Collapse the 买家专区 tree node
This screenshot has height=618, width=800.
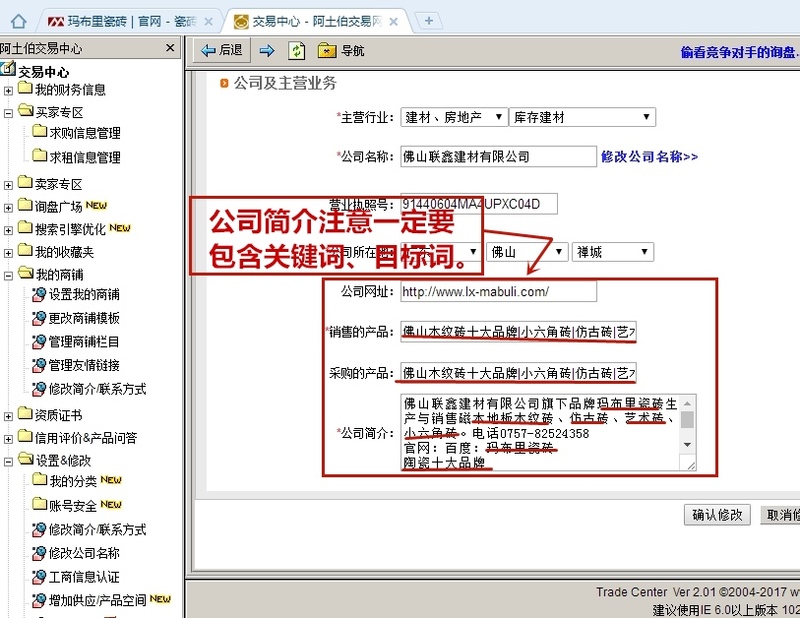pyautogui.click(x=8, y=113)
